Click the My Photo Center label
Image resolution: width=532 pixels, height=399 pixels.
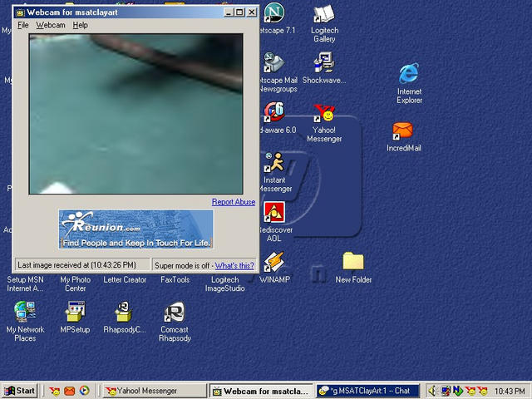tap(76, 284)
